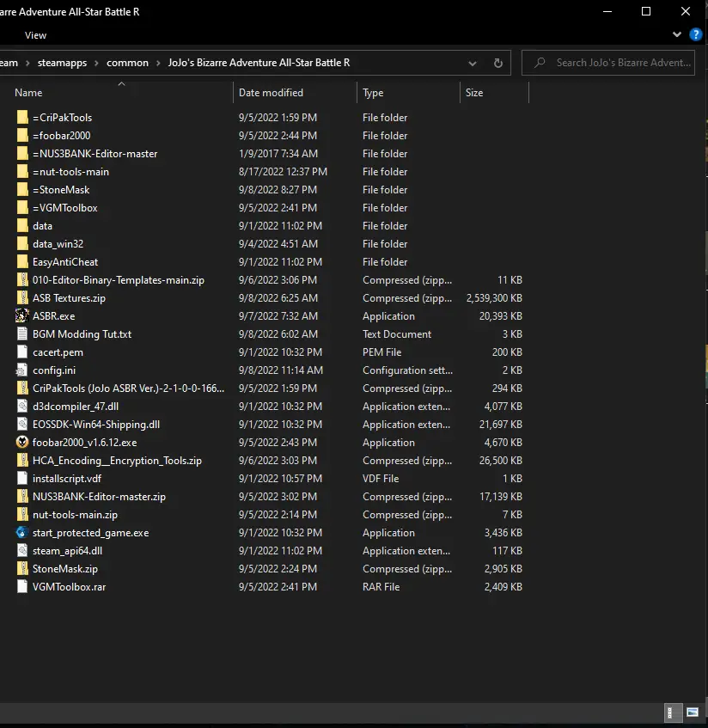Screen dimensions: 708x728
Task: Expand the address bar history dropdown
Action: tap(473, 63)
